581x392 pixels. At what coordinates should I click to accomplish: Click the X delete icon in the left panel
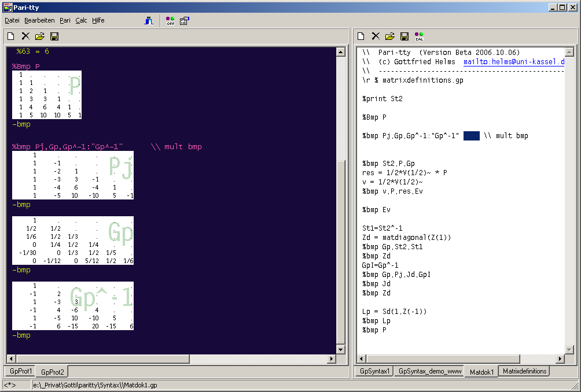[25, 36]
